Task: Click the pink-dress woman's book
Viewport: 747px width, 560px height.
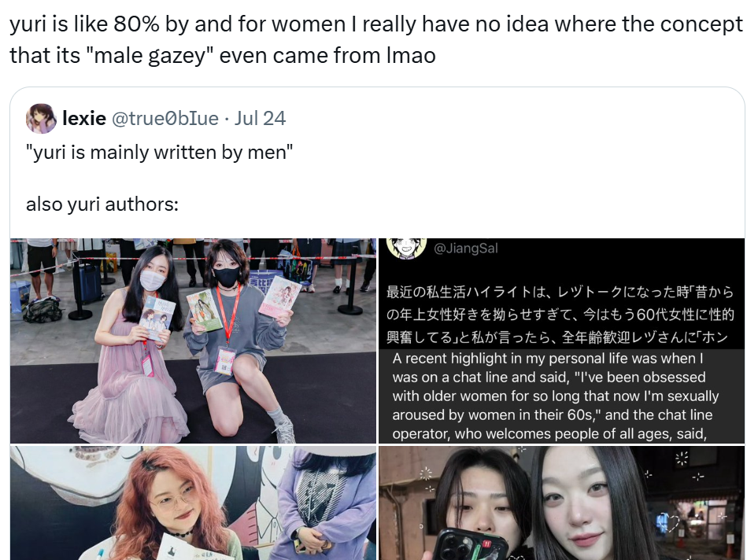Action: click(157, 318)
